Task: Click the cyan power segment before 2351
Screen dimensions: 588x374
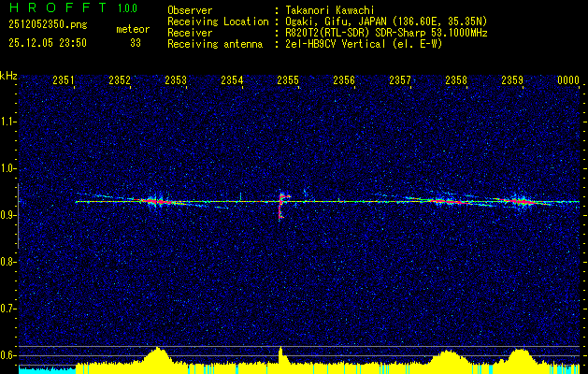Action: click(48, 369)
